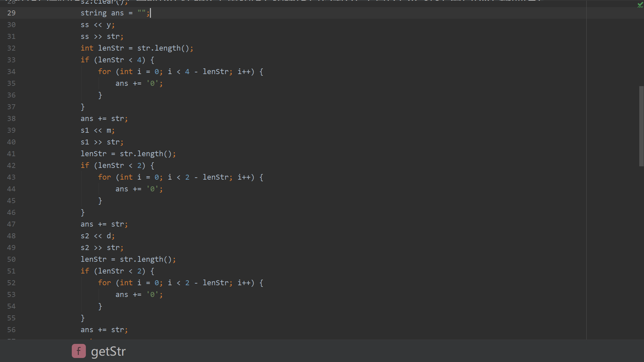Screen dimensions: 644x362
Task: Click the for loop on line 43
Action: click(x=180, y=177)
